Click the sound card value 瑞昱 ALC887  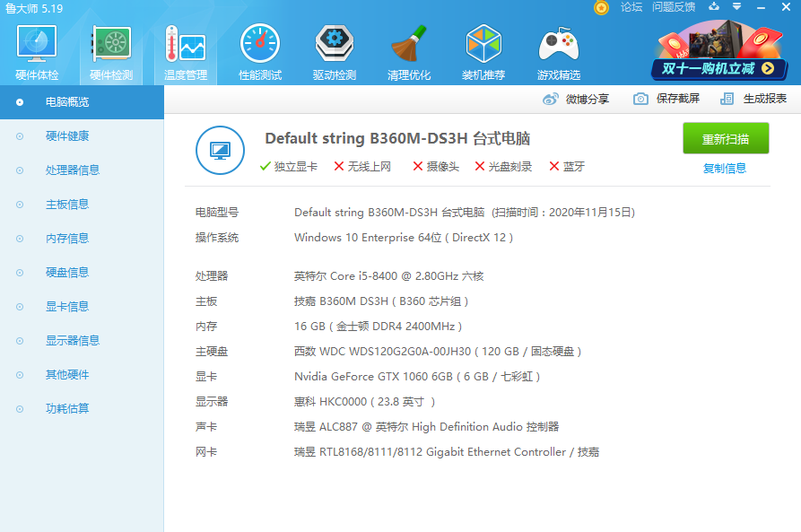tap(427, 427)
